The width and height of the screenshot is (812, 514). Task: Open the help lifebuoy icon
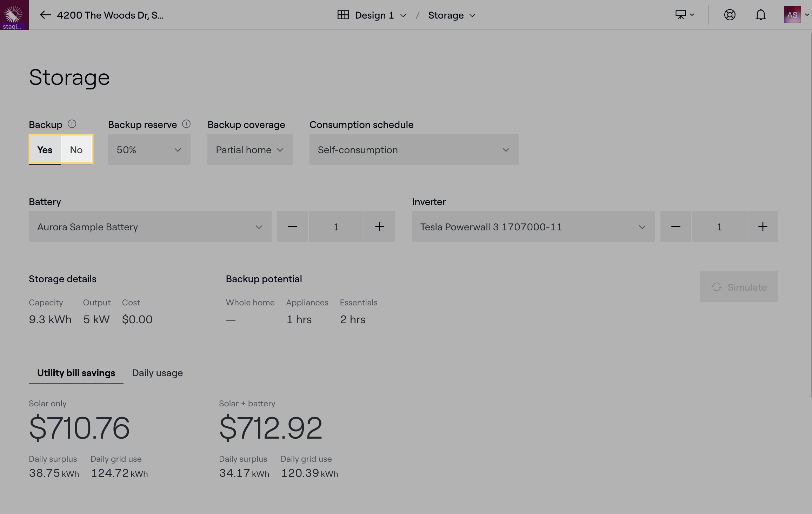pyautogui.click(x=730, y=15)
